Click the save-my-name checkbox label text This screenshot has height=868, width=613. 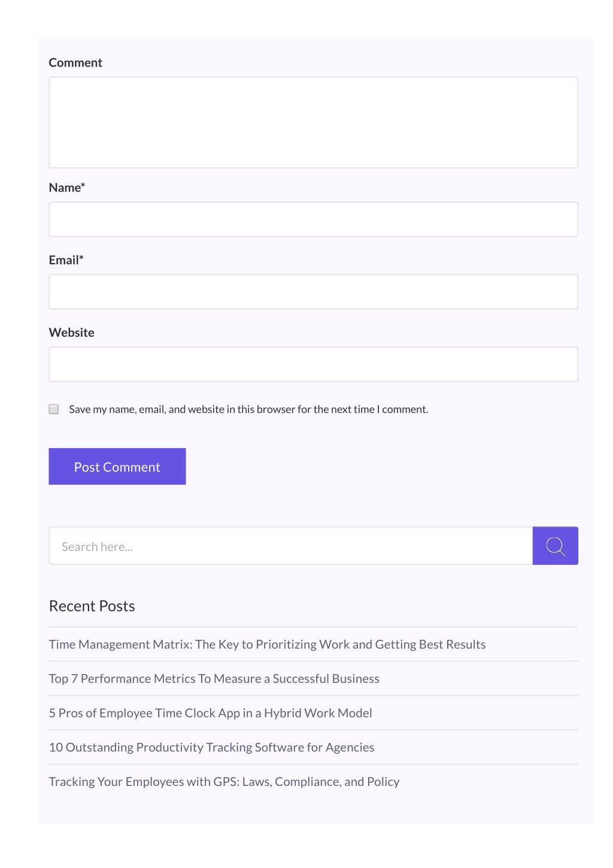tap(248, 409)
